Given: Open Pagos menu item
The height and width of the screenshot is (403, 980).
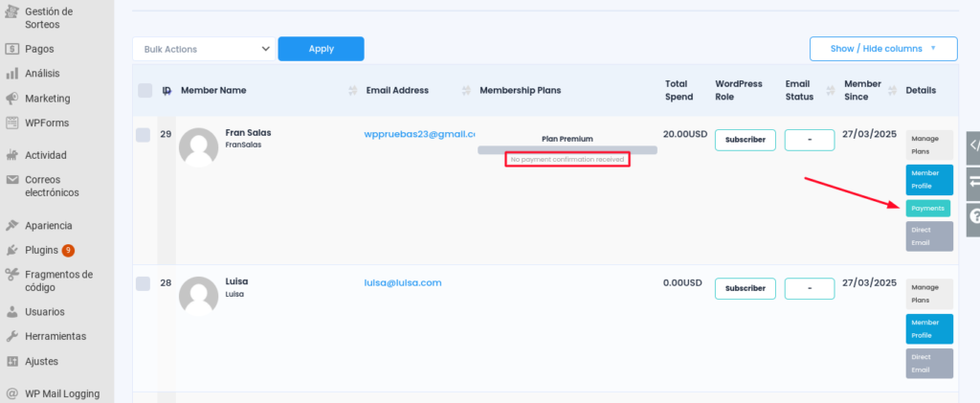Looking at the screenshot, I should click(39, 49).
